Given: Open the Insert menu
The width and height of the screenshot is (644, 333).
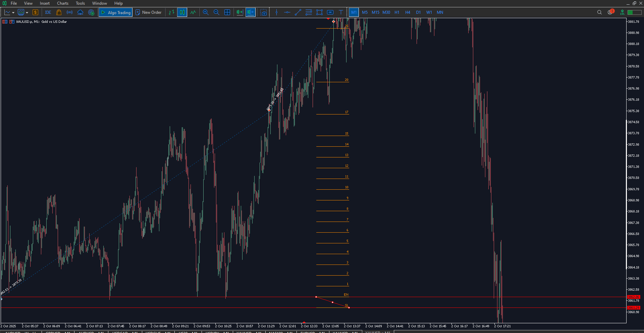Looking at the screenshot, I should [x=45, y=3].
